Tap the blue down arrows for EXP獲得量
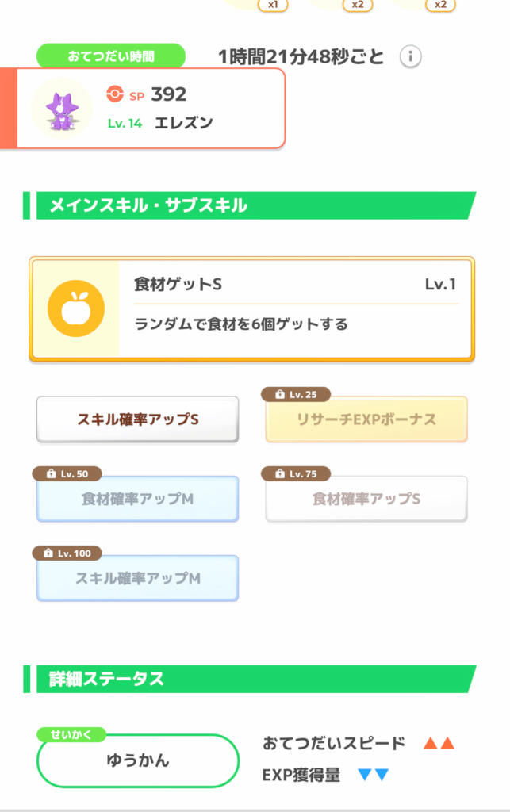Viewport: 510px width, 812px height. pyautogui.click(x=374, y=775)
